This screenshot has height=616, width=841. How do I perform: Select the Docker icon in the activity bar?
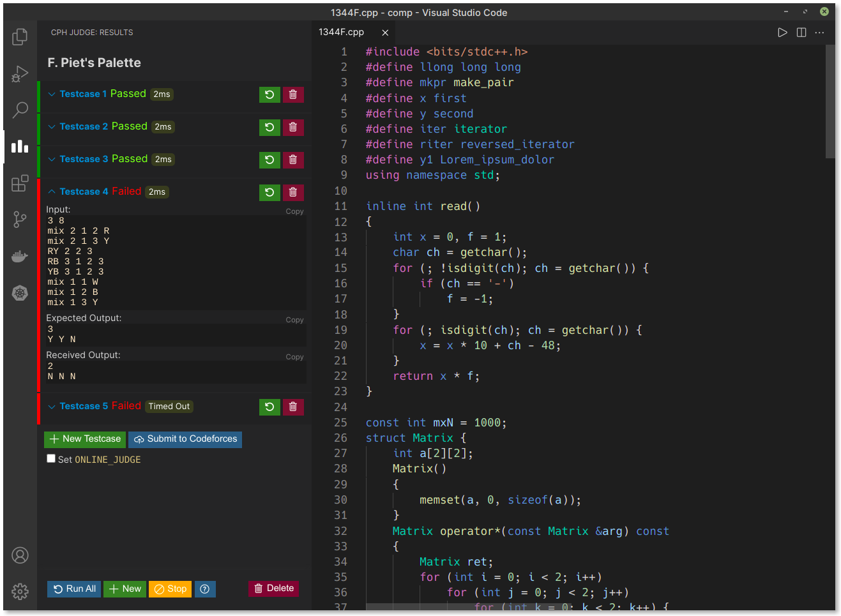(20, 256)
